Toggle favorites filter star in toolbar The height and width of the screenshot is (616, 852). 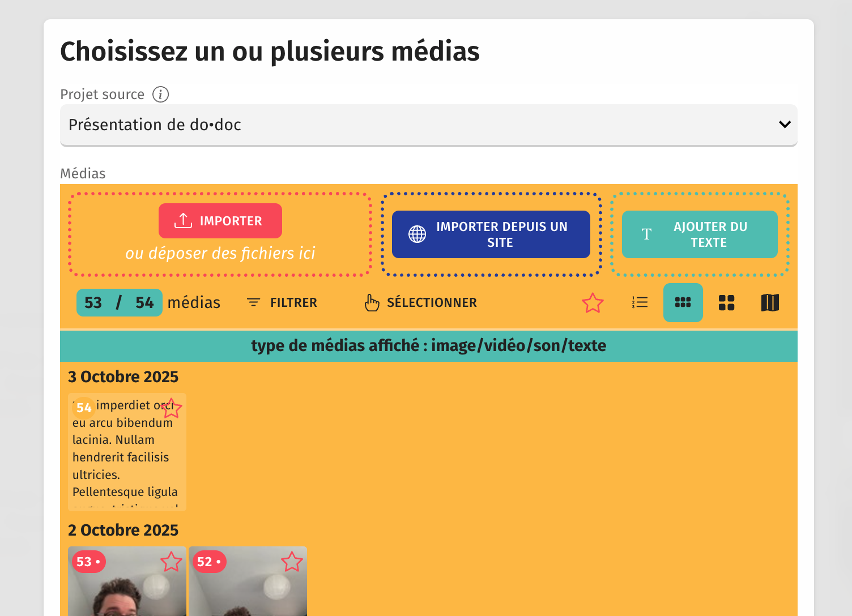click(x=593, y=303)
